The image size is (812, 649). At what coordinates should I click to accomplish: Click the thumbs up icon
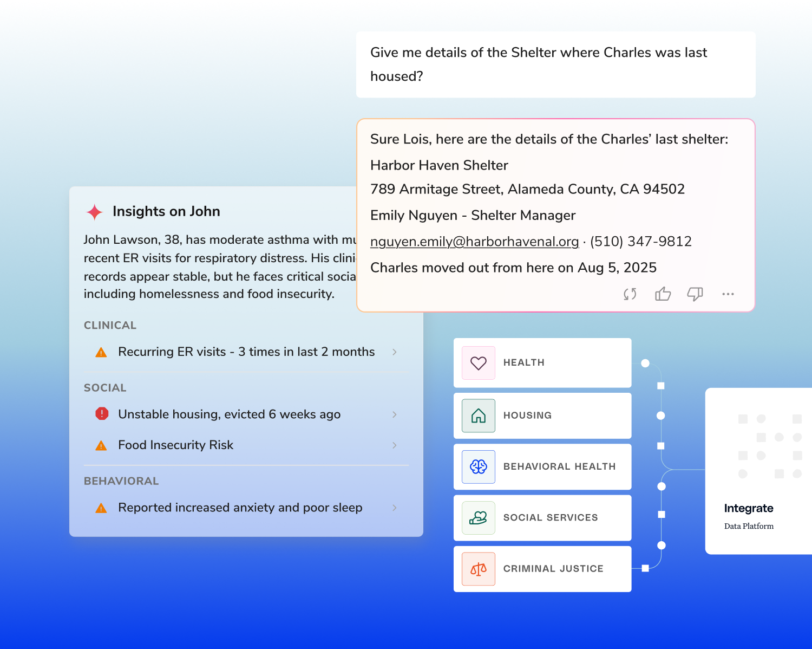663,294
